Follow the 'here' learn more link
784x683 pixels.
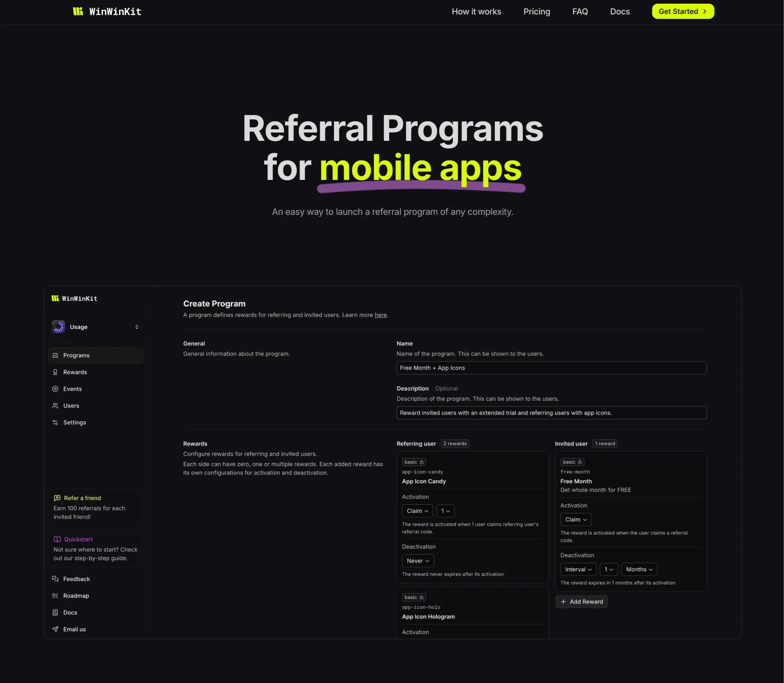point(380,315)
